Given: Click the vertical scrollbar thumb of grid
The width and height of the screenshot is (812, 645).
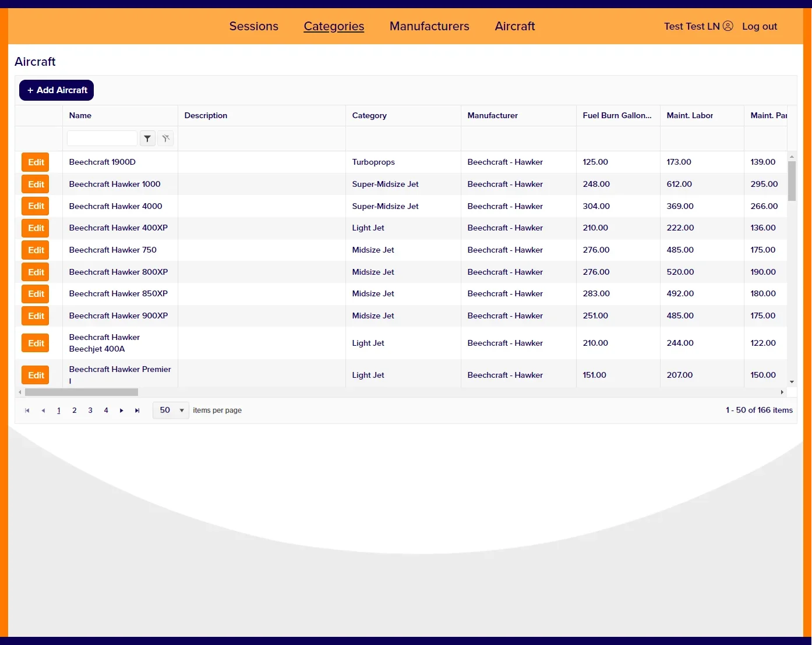Looking at the screenshot, I should 792,181.
